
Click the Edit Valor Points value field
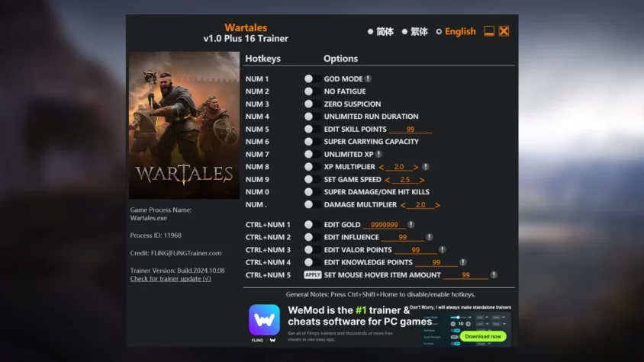click(x=415, y=250)
